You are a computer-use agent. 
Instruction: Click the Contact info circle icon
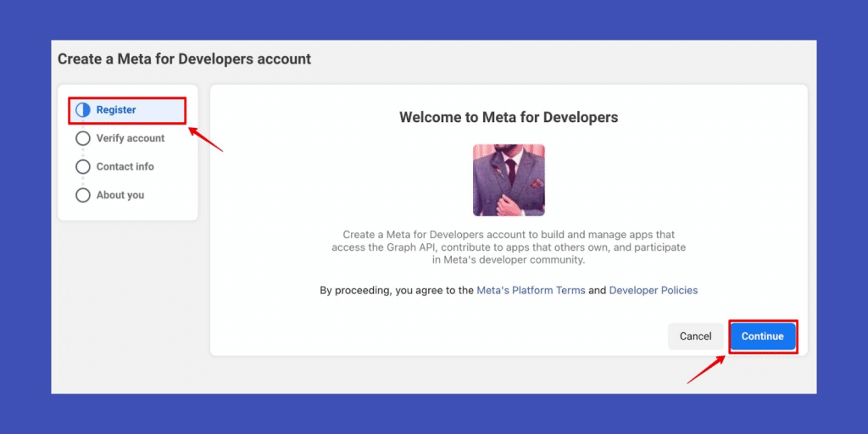83,167
